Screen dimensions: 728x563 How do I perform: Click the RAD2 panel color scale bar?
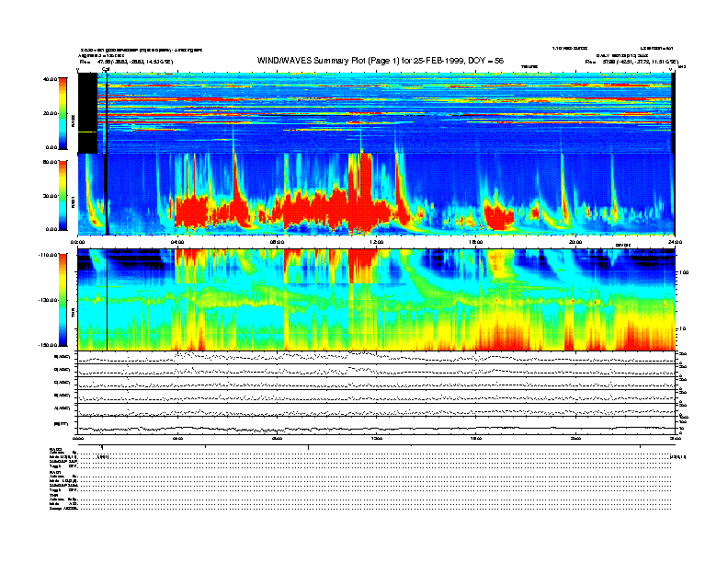(x=63, y=114)
